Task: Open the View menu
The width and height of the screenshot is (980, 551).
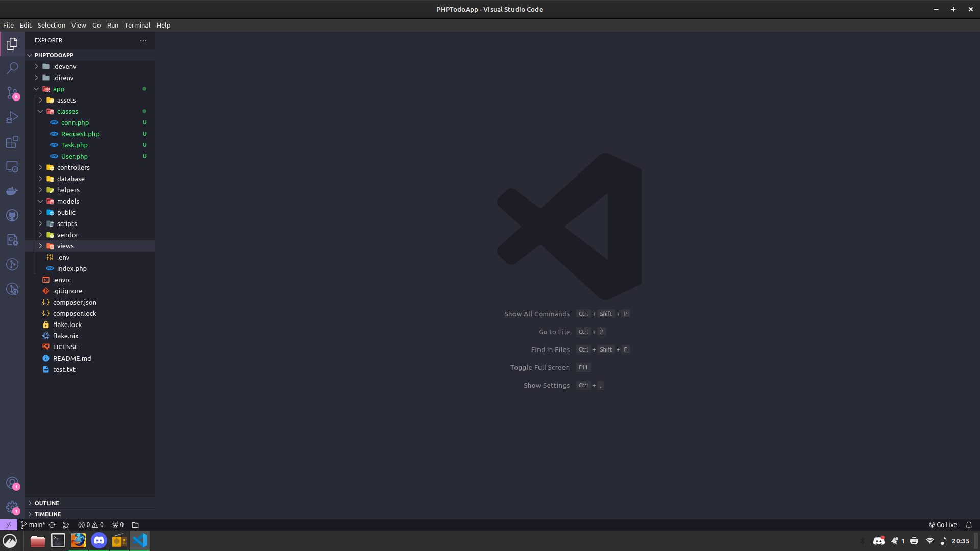Action: 79,25
